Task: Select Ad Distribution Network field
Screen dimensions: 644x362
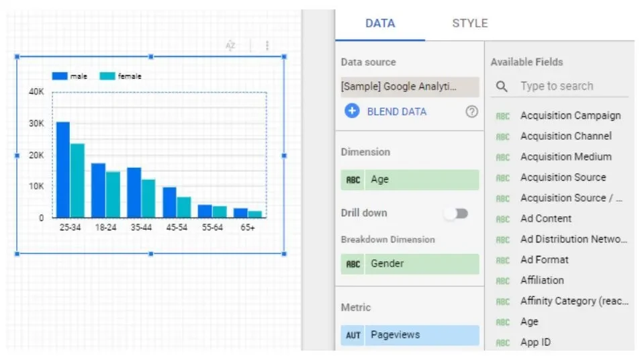Action: [x=573, y=239]
